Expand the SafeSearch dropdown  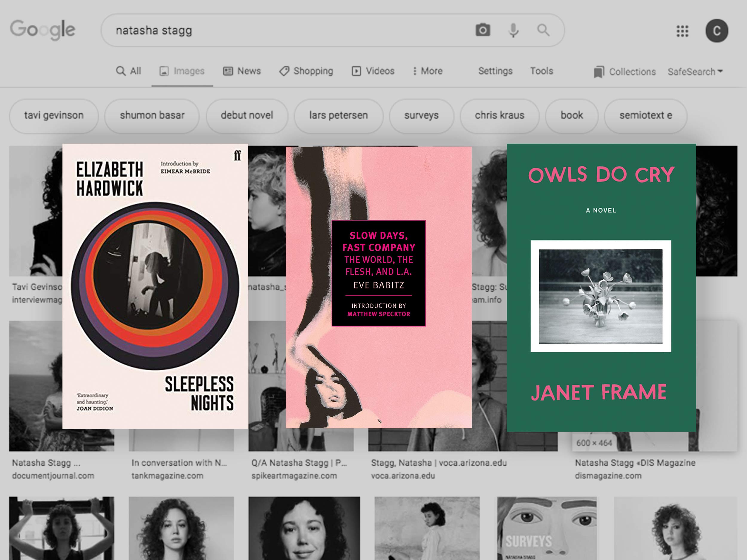695,72
